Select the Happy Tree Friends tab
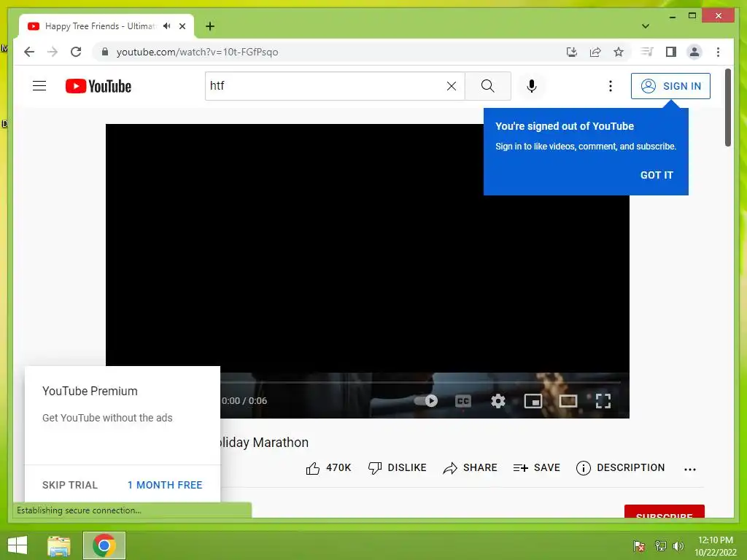 tap(100, 26)
